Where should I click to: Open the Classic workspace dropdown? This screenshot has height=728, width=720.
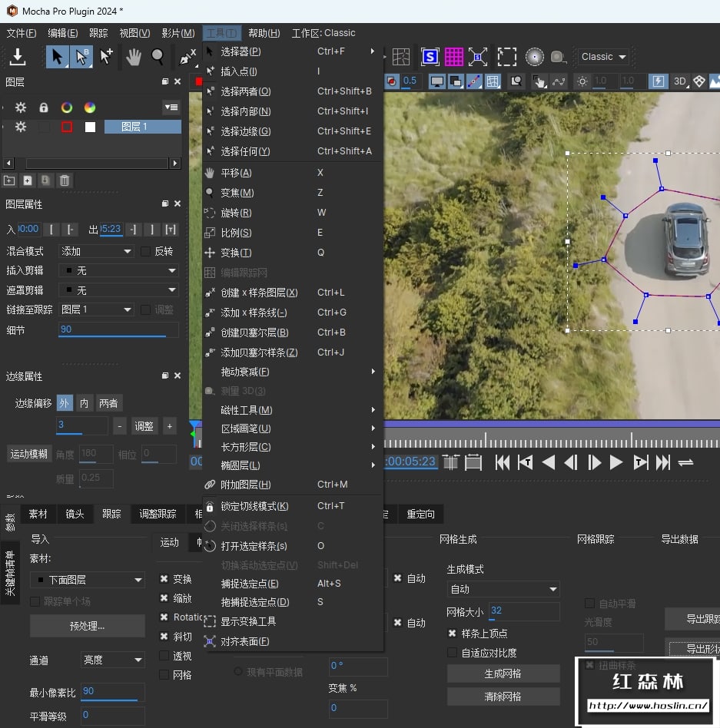tap(603, 57)
